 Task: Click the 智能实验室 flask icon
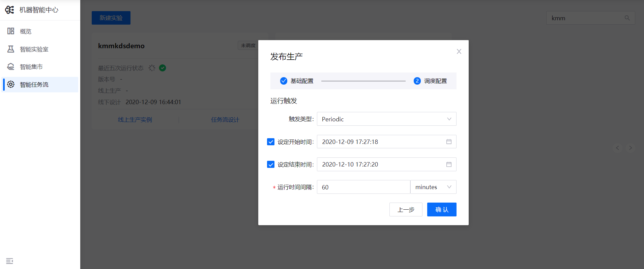tap(11, 49)
